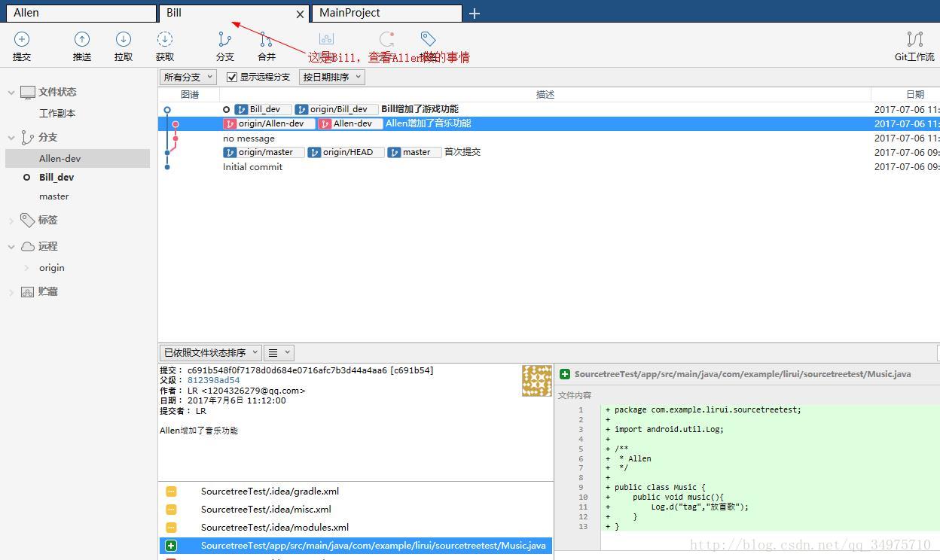Switch to the MainProject tab
The image size is (940, 560).
click(x=386, y=13)
